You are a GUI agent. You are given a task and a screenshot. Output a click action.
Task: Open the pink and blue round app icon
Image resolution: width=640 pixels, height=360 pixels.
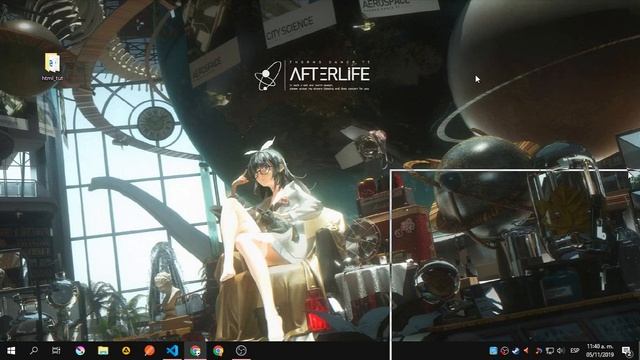80,351
